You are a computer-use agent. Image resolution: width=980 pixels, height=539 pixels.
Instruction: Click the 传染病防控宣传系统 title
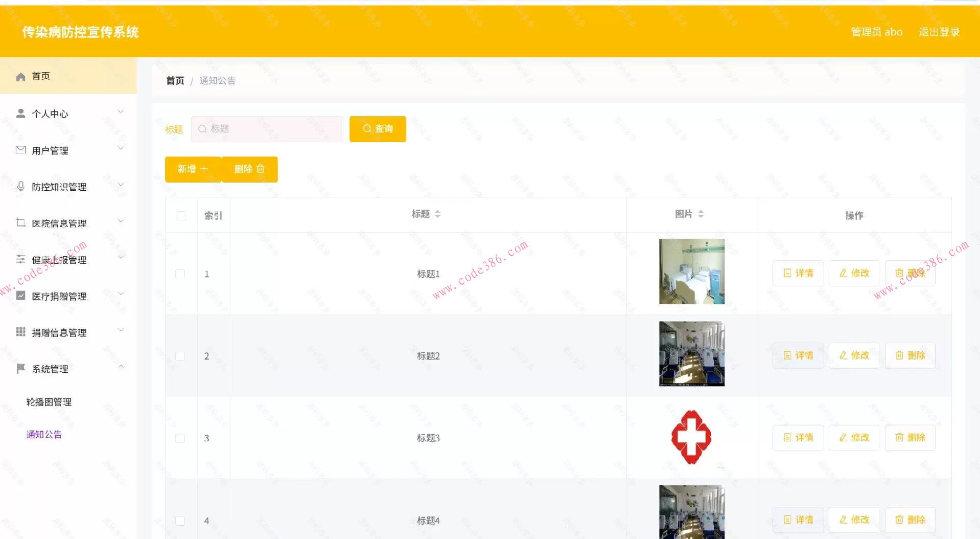click(80, 32)
